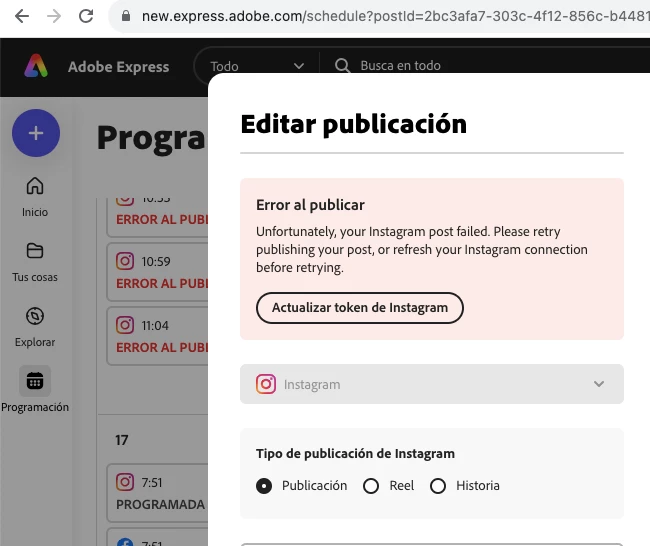
Task: Click the Adobe Express title text
Action: point(119,67)
